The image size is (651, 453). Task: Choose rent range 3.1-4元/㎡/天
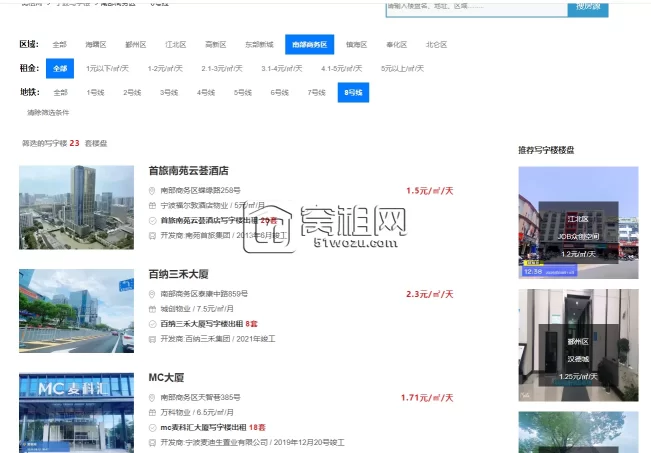(282, 69)
